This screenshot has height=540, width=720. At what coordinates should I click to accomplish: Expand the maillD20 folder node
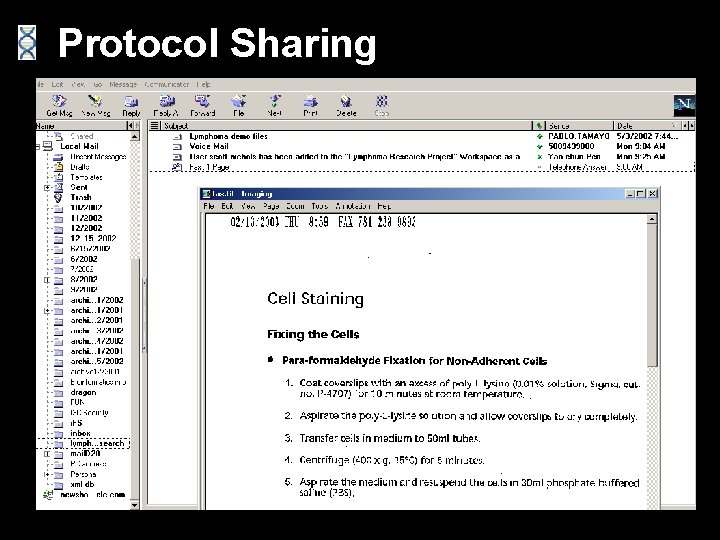(x=47, y=454)
